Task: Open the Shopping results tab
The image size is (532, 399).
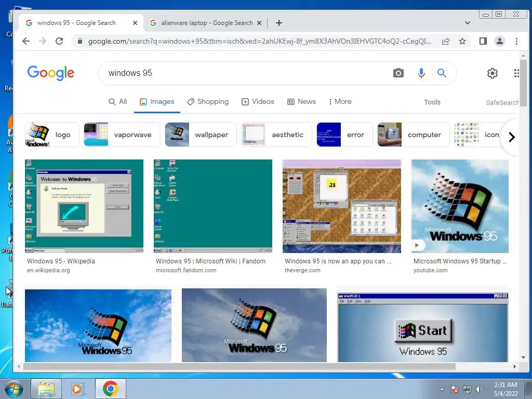Action: [208, 101]
